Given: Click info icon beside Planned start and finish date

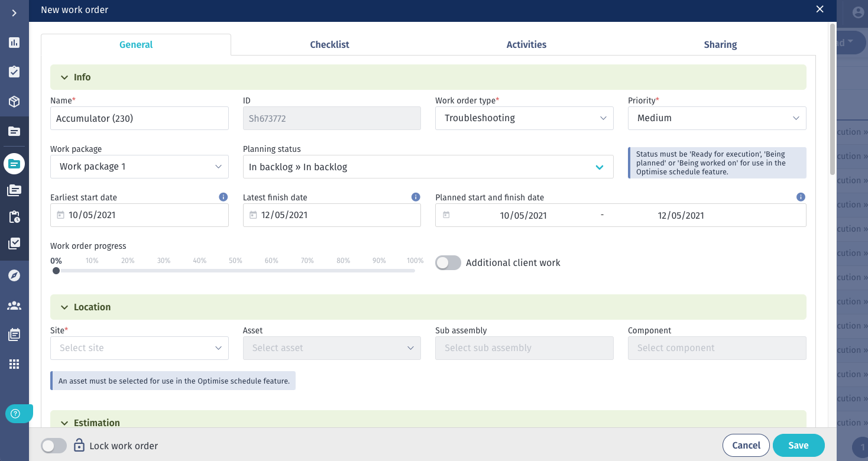Looking at the screenshot, I should [x=801, y=197].
